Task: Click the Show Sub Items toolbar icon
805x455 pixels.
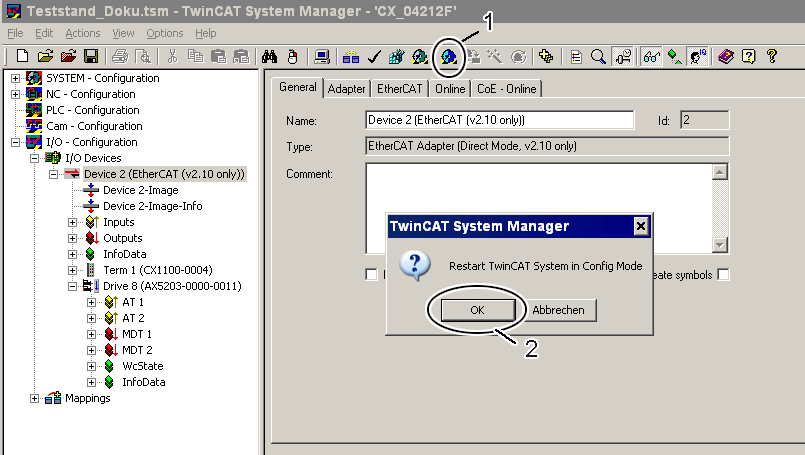Action: (623, 56)
